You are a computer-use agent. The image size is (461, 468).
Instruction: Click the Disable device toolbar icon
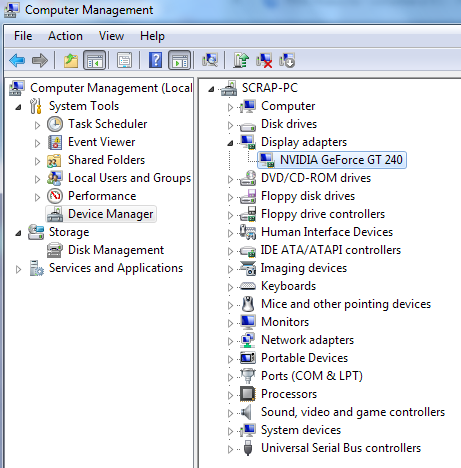(287, 60)
